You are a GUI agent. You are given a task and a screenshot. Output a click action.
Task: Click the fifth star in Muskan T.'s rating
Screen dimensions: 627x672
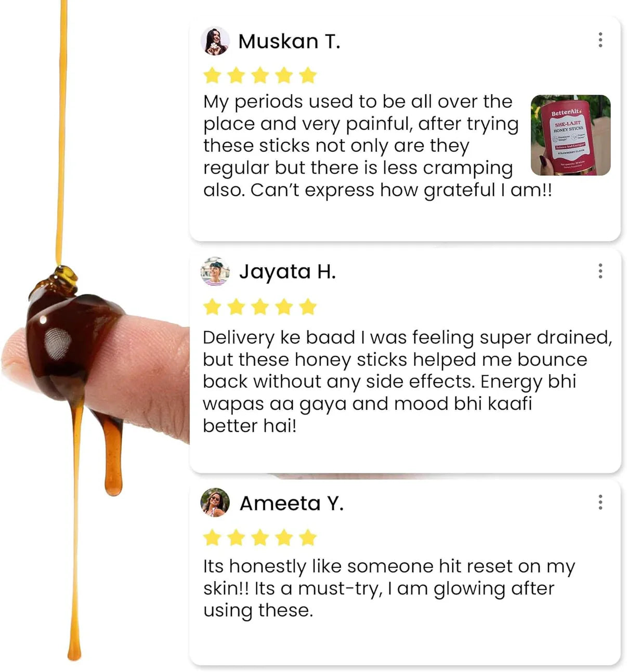tap(308, 76)
